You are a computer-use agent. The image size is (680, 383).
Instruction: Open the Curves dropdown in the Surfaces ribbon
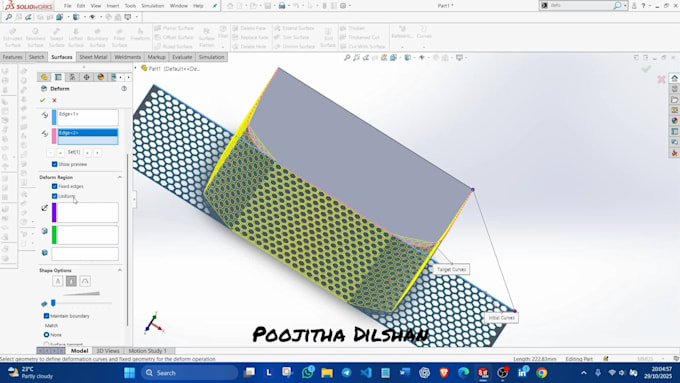point(424,46)
